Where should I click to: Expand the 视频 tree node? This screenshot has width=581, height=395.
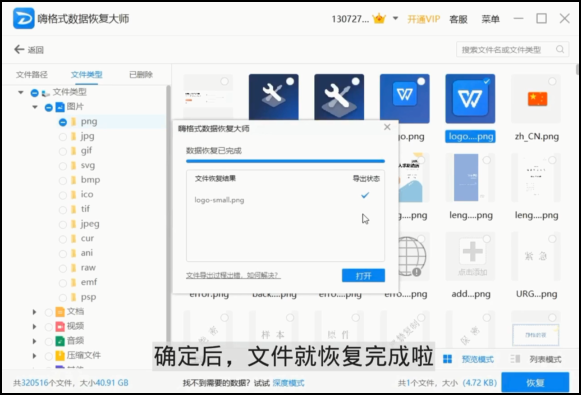pos(34,326)
